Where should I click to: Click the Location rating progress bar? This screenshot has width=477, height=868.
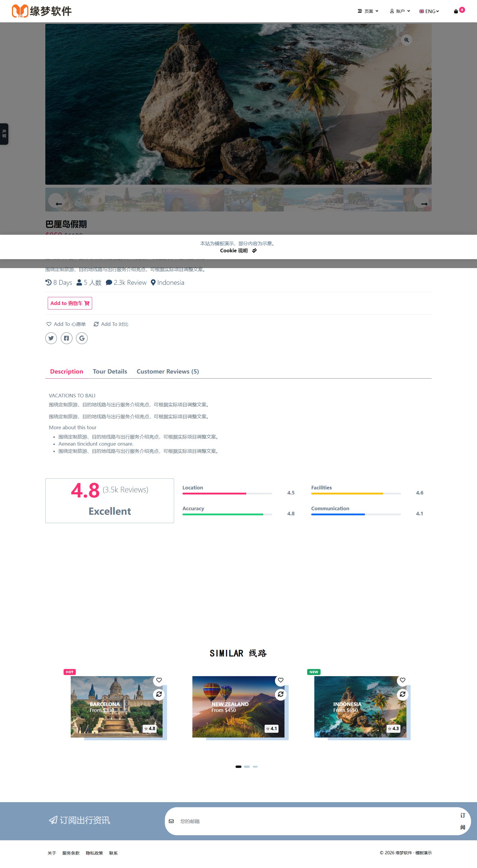(227, 493)
